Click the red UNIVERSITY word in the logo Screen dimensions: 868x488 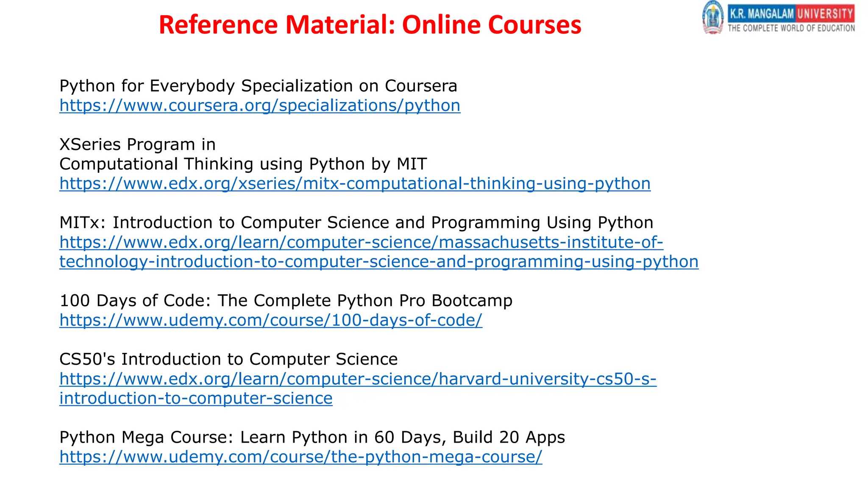click(825, 14)
